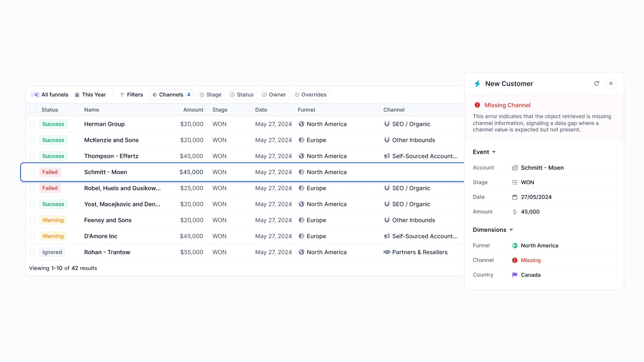
Task: Click the megaphone icon on Thompson - Effertz channel
Action: tap(386, 156)
